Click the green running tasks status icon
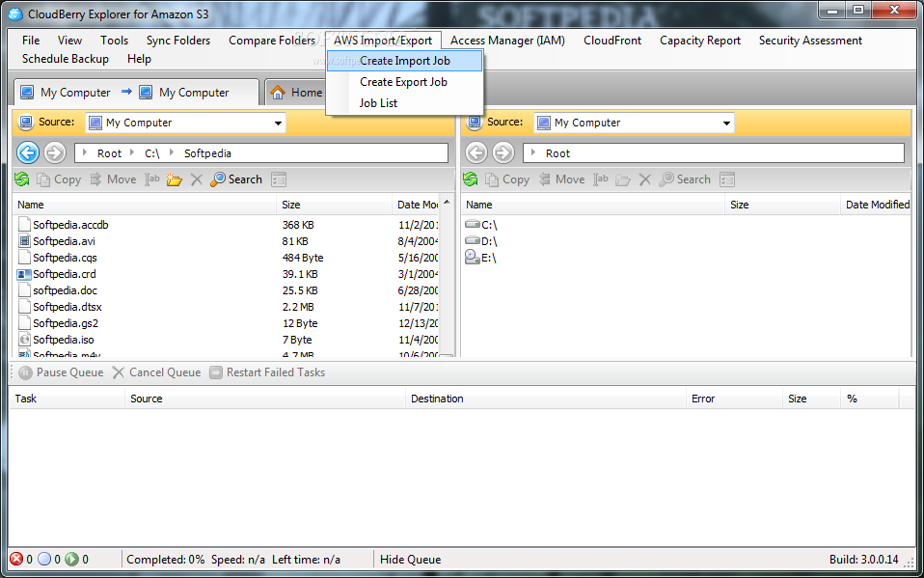 click(72, 559)
